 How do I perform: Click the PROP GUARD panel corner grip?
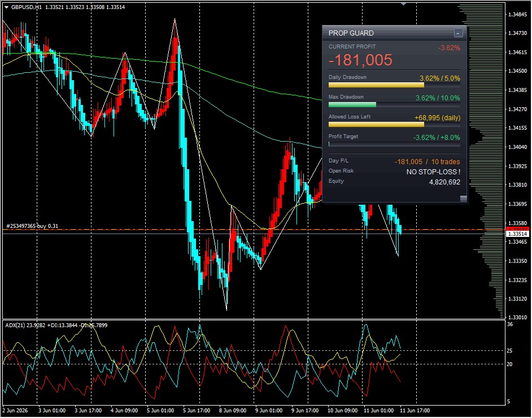tap(463, 199)
